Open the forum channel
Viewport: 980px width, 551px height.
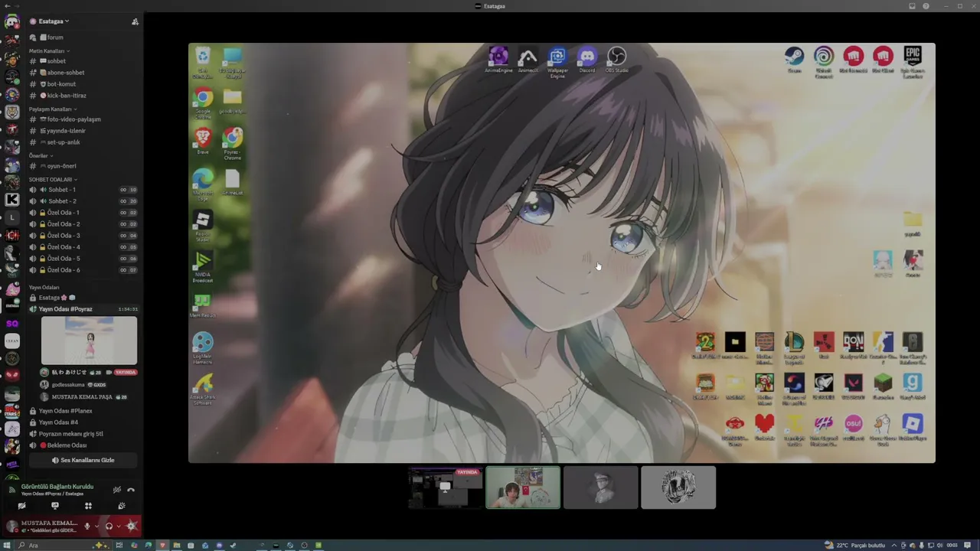point(83,37)
